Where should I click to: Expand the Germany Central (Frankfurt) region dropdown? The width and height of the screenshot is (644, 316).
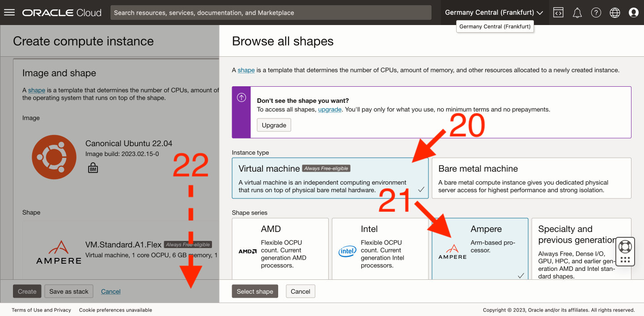coord(494,13)
